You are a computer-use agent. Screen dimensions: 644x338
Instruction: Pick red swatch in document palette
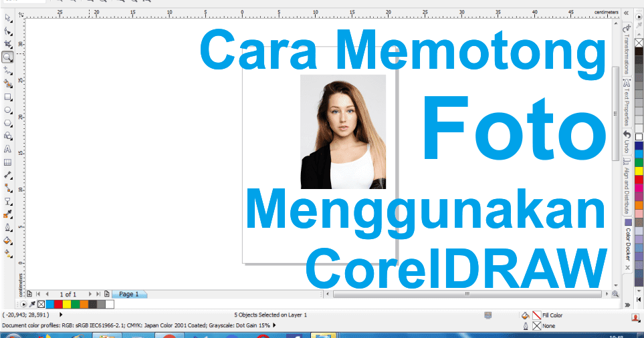coord(58,305)
